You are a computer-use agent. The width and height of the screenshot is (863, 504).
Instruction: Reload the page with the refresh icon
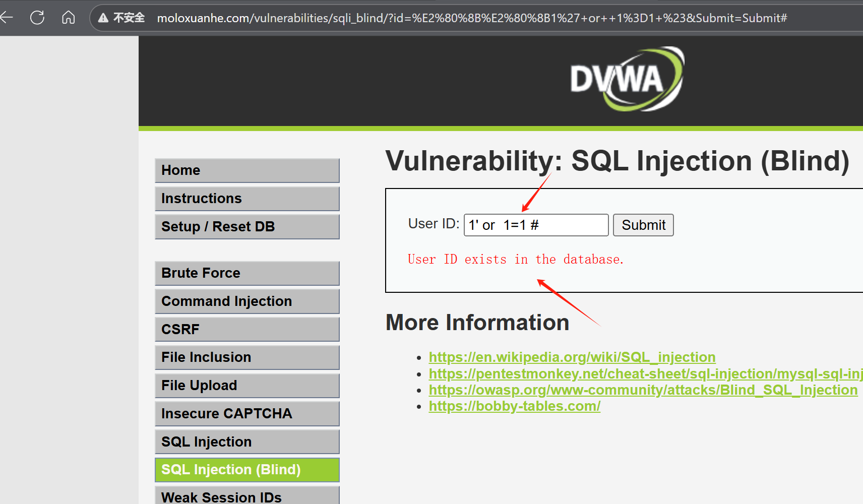pyautogui.click(x=37, y=18)
